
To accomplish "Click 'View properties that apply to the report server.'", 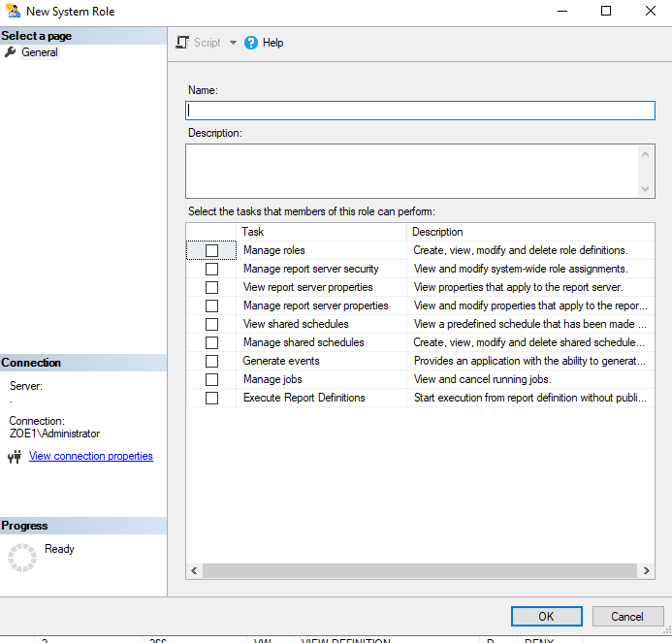I will [519, 287].
